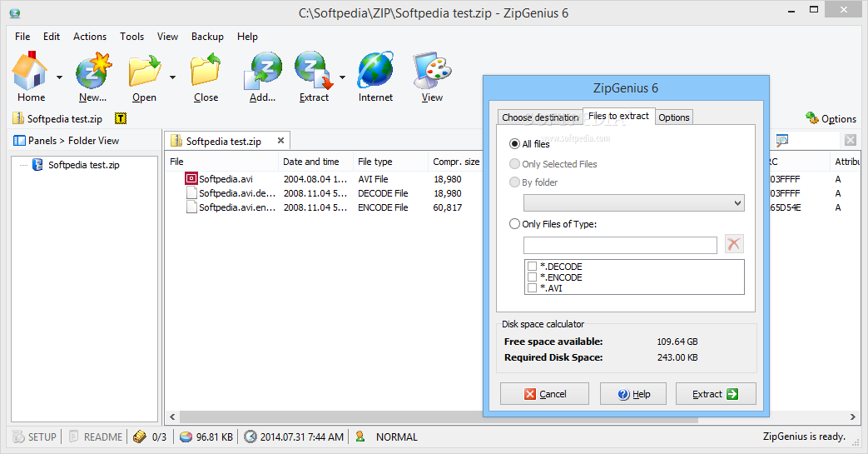Viewport: 868px width, 454px height.
Task: Click the README status bar icon
Action: [x=73, y=437]
